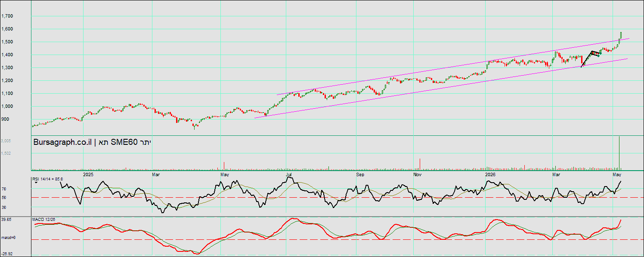Screen dimensions: 644x257
Task: Click the 1,700 price axis label
Action: point(7,16)
